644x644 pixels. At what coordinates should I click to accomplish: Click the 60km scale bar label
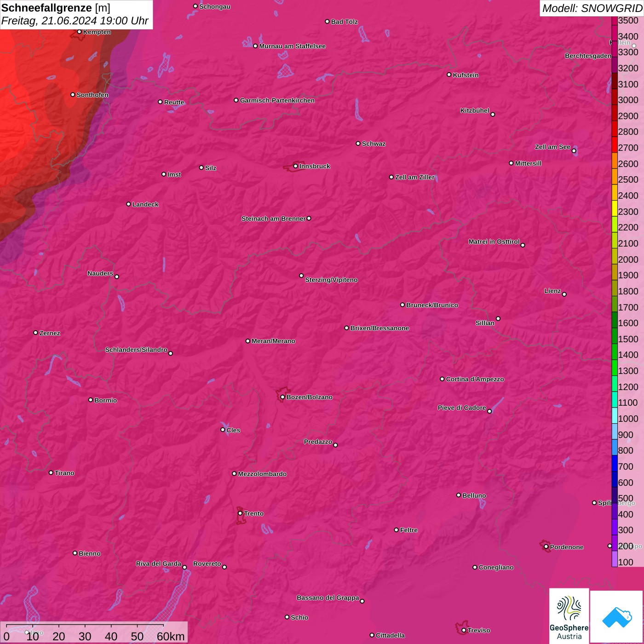pos(171,636)
